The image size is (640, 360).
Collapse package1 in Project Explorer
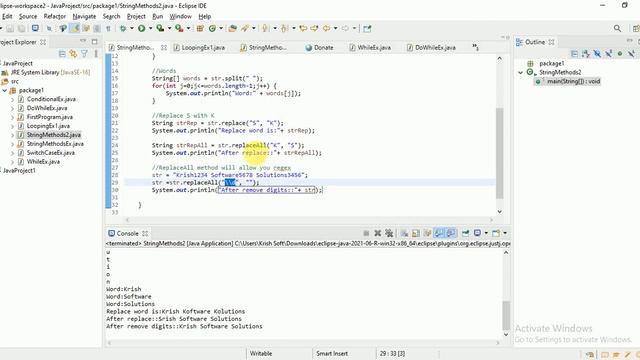tap(5, 90)
